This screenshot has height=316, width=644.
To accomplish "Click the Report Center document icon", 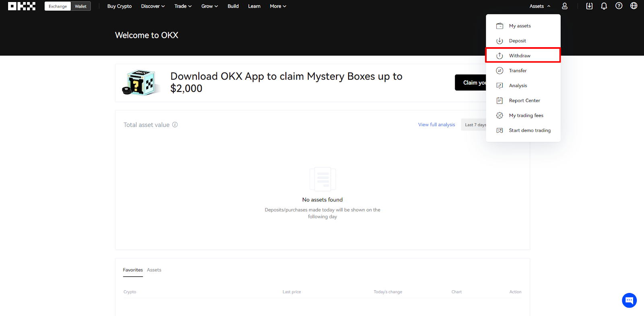I will pyautogui.click(x=500, y=100).
